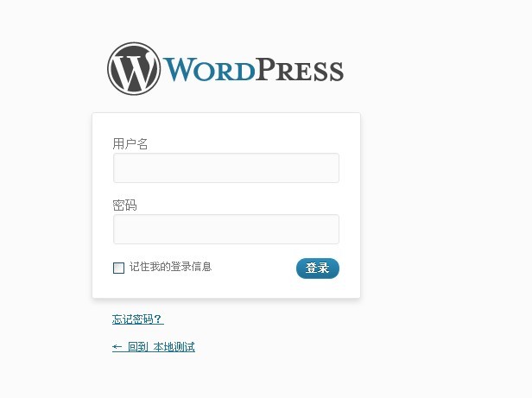Focus the 用户名 username text field
The image size is (532, 398).
[226, 168]
